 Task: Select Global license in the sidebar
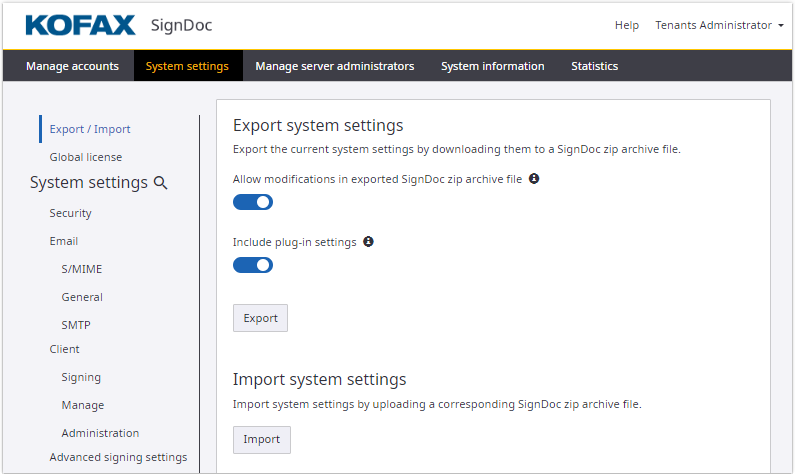coord(86,157)
